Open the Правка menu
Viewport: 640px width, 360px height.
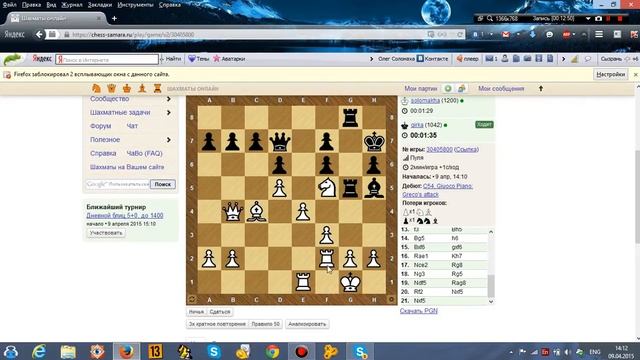[31, 5]
